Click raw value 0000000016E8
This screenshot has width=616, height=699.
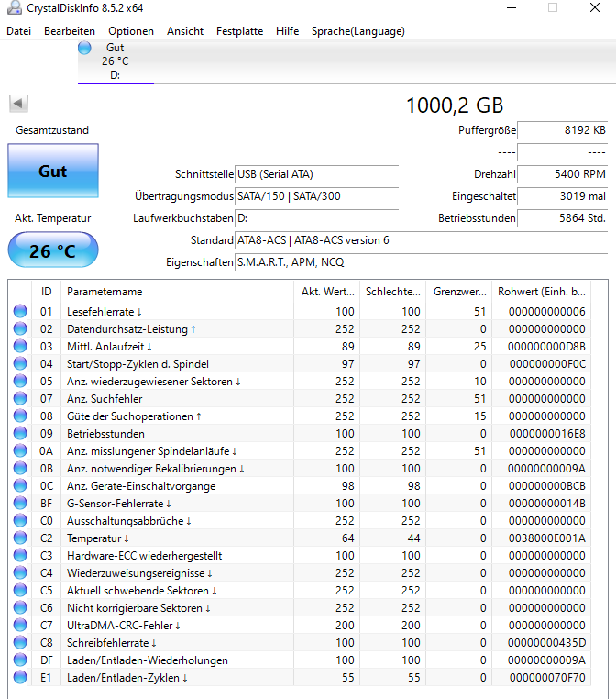(x=547, y=434)
